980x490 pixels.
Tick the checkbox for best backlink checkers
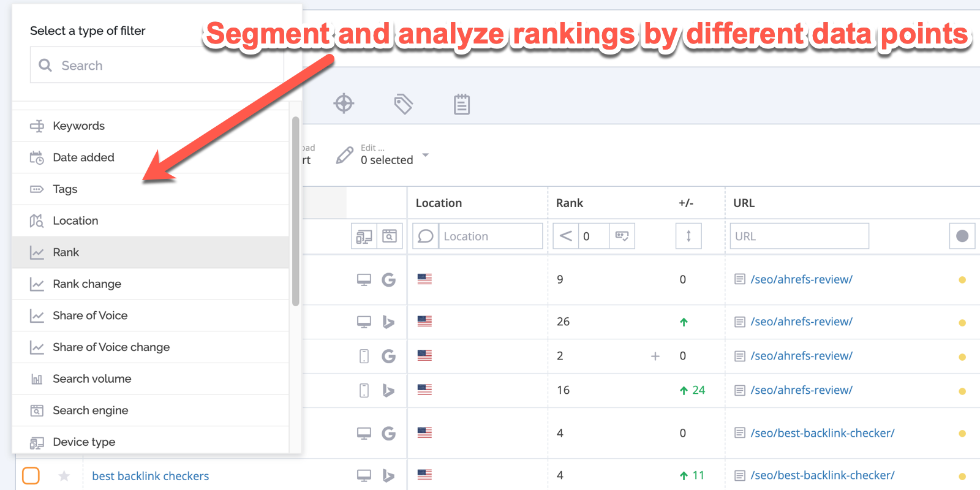pos(31,475)
